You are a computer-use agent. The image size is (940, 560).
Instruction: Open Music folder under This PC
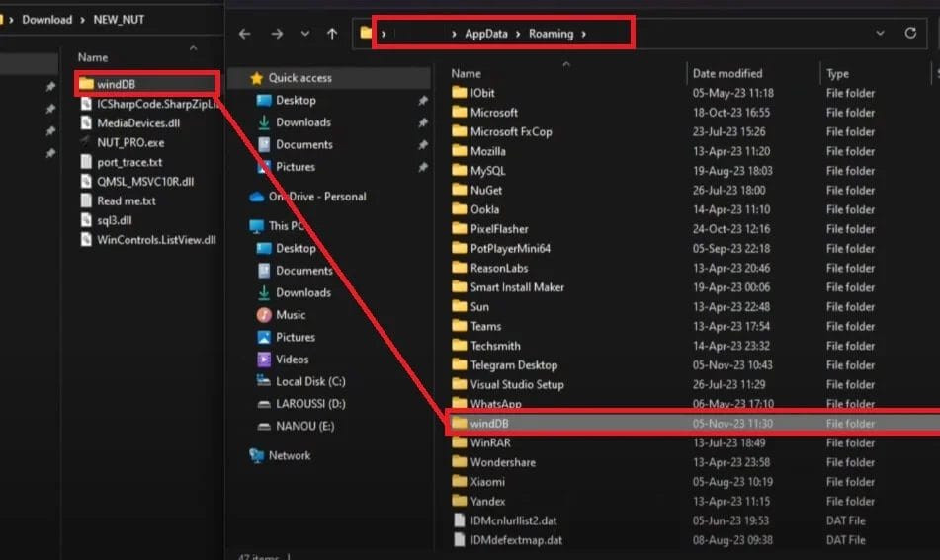tap(291, 315)
